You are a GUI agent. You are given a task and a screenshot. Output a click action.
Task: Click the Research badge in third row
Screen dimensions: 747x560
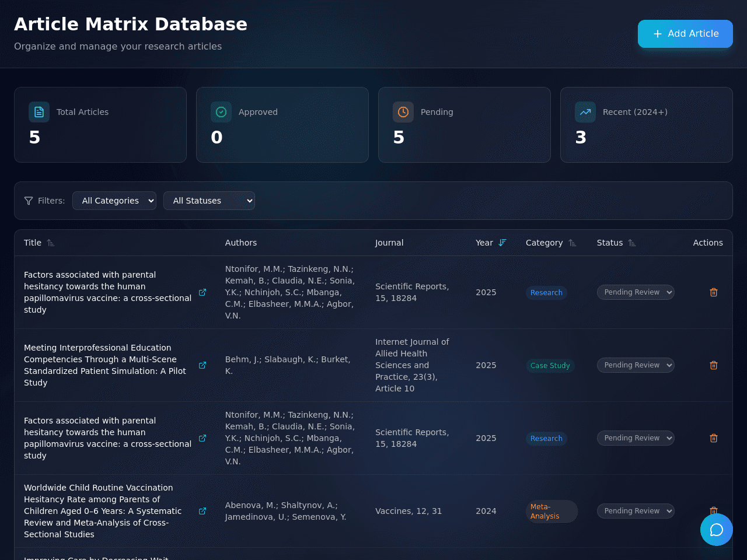click(546, 439)
